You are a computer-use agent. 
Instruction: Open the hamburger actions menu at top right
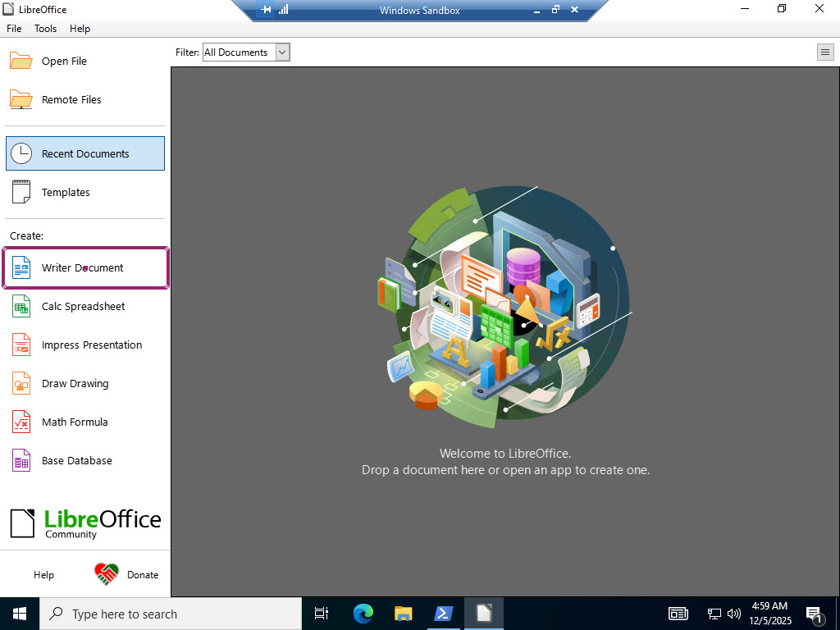coord(824,52)
